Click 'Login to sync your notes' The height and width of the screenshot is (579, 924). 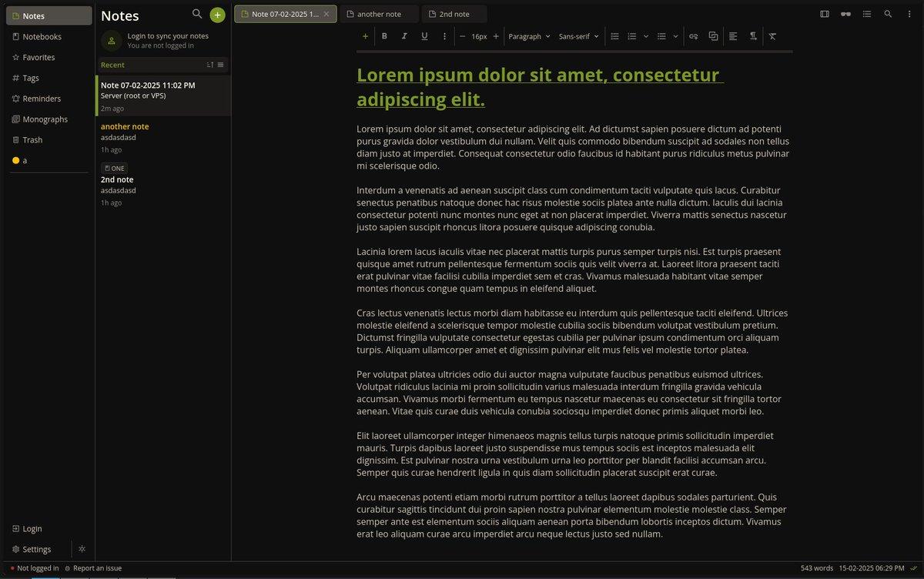point(168,35)
